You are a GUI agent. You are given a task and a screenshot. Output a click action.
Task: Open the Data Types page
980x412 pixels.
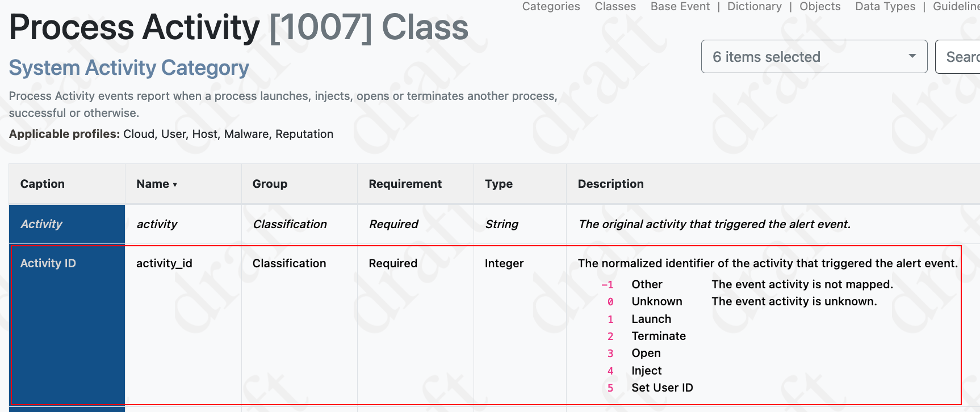885,7
